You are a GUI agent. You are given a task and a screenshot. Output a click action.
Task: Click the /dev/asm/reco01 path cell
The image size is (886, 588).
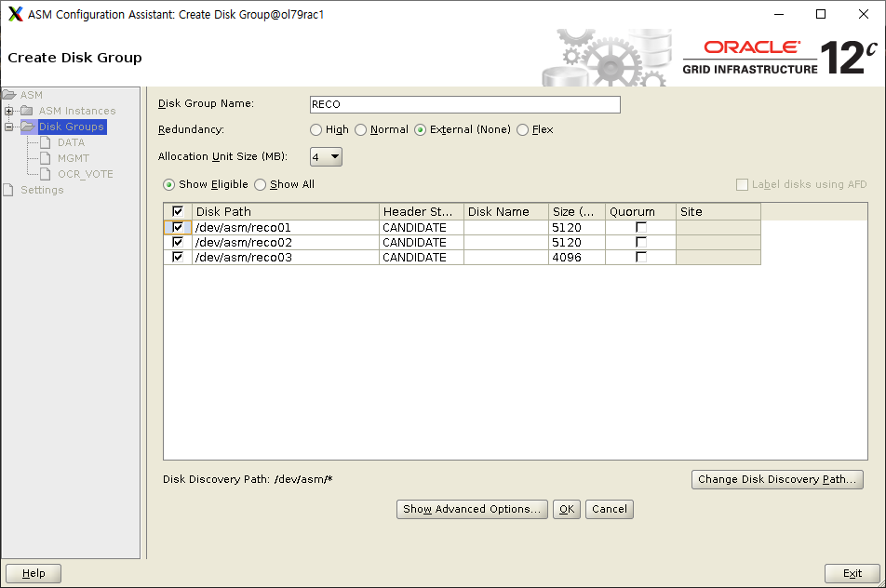[286, 227]
